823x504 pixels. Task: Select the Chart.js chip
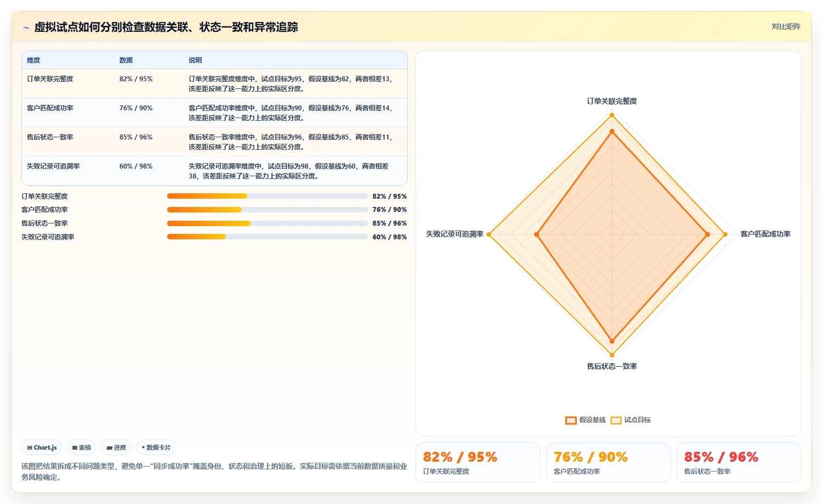42,447
